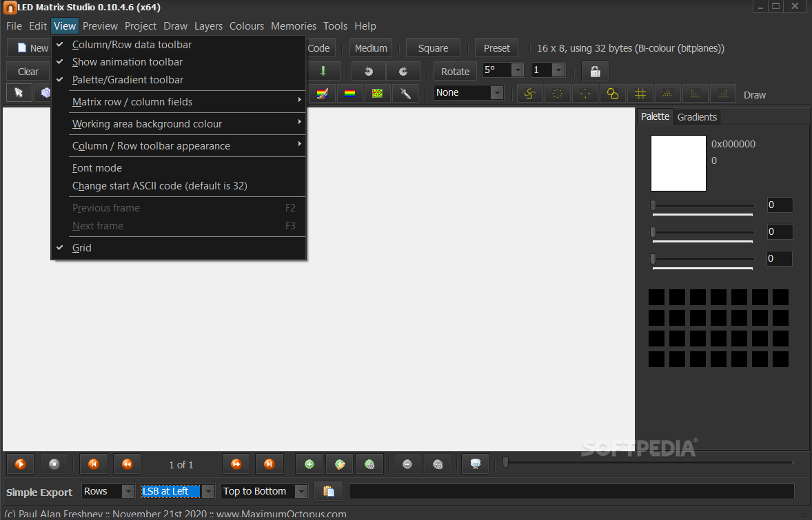The height and width of the screenshot is (520, 812).
Task: Open the 5° rotation angle dropdown
Action: pyautogui.click(x=518, y=70)
